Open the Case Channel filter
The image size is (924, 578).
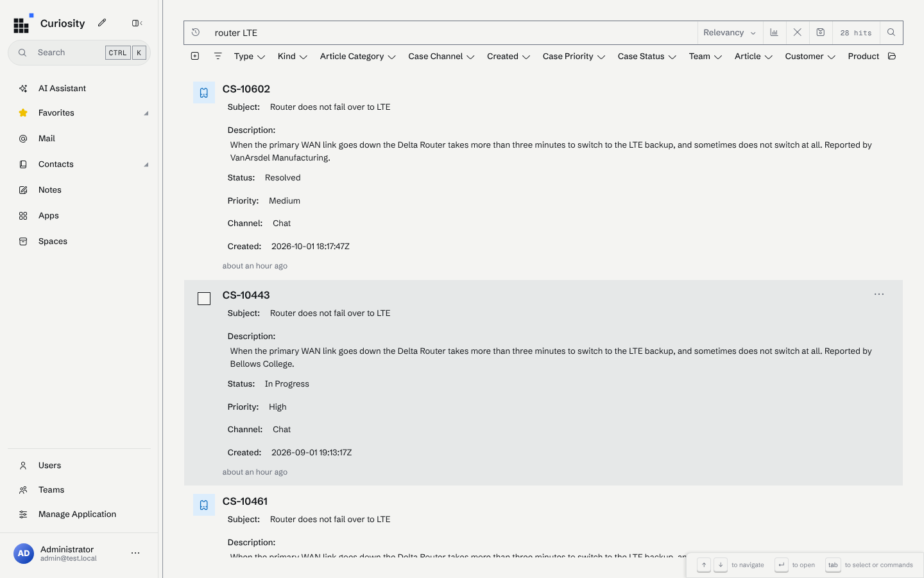tap(441, 57)
